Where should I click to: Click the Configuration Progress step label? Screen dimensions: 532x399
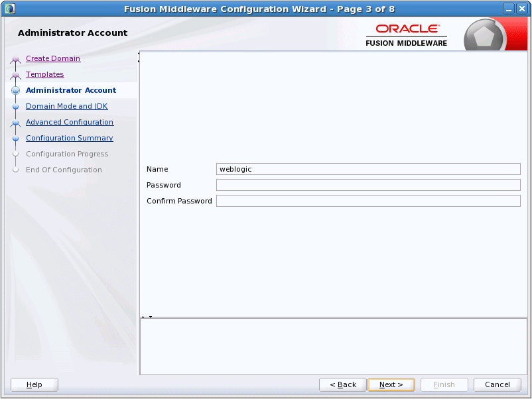click(67, 154)
